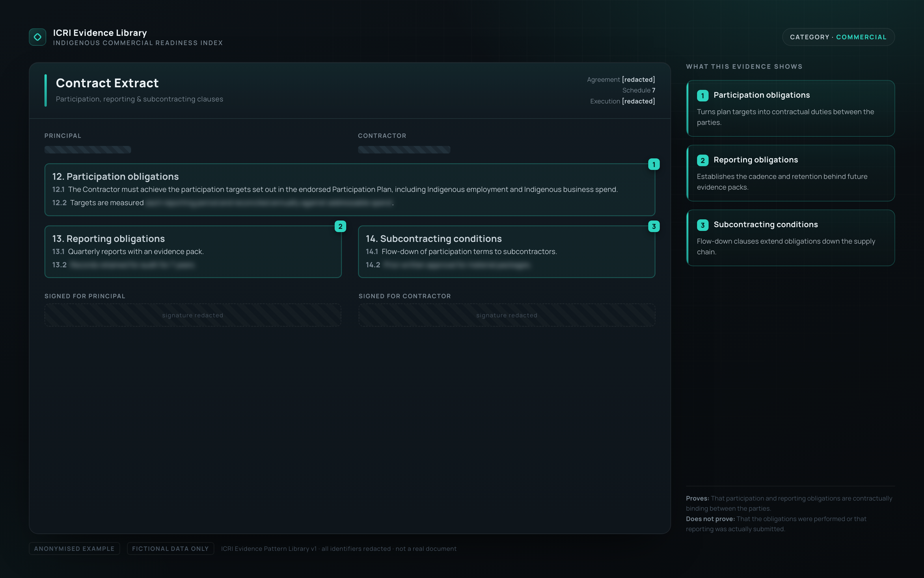Click the Indigenous Commercial Readiness Index subtitle

pos(138,43)
